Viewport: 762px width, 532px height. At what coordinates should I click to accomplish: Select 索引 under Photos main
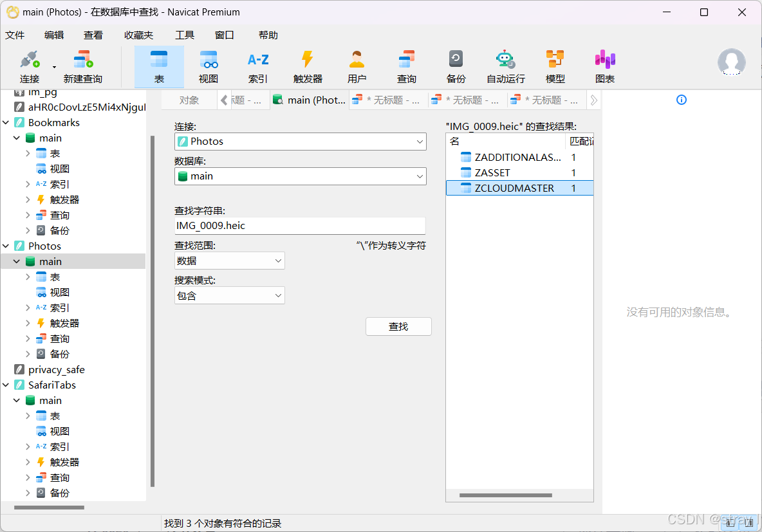[x=53, y=307]
